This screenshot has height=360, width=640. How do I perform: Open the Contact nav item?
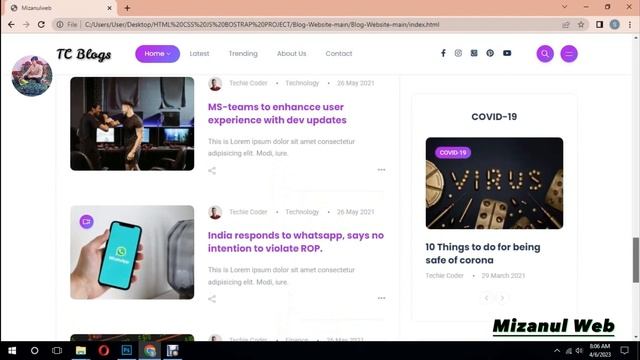[339, 53]
